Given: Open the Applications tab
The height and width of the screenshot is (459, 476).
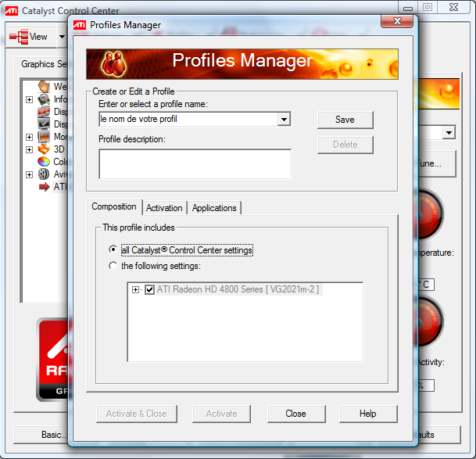Looking at the screenshot, I should 214,207.
